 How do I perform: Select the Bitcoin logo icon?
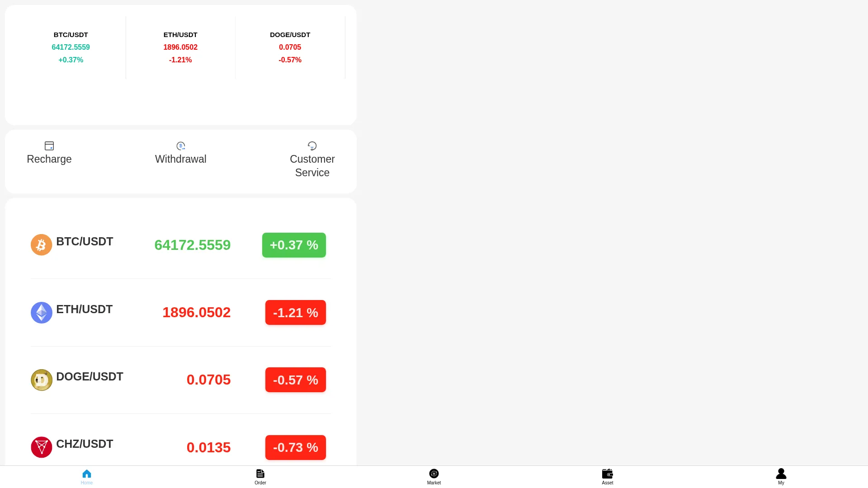coord(41,245)
